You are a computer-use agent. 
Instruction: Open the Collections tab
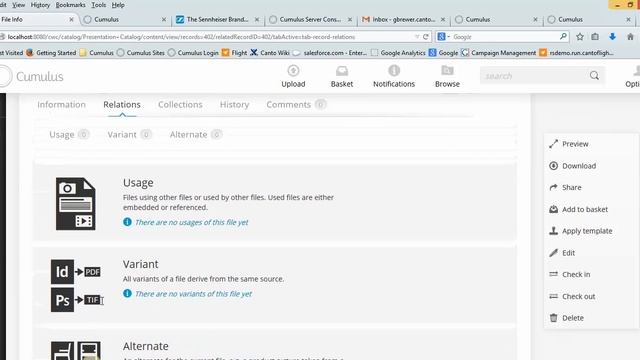tap(180, 104)
